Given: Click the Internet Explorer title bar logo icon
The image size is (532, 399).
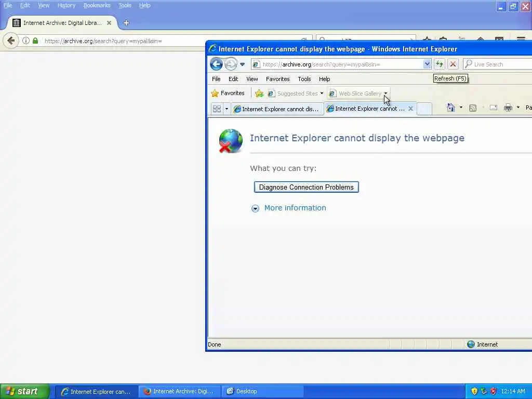Looking at the screenshot, I should point(212,48).
